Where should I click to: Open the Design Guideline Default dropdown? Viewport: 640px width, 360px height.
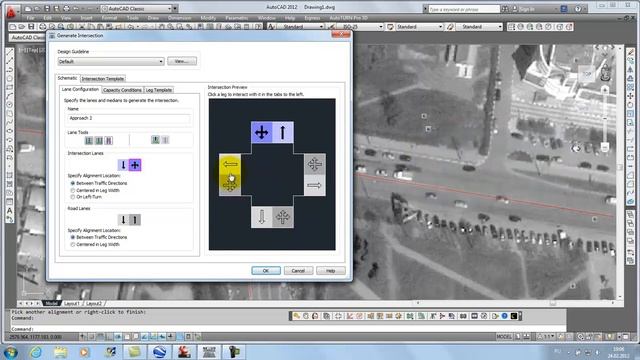point(111,62)
